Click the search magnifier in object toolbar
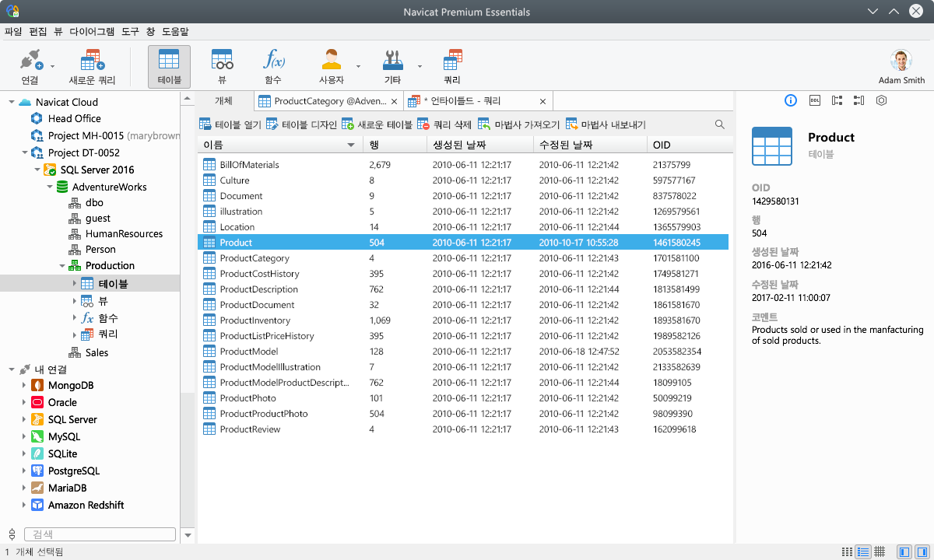Image resolution: width=934 pixels, height=560 pixels. pyautogui.click(x=720, y=124)
